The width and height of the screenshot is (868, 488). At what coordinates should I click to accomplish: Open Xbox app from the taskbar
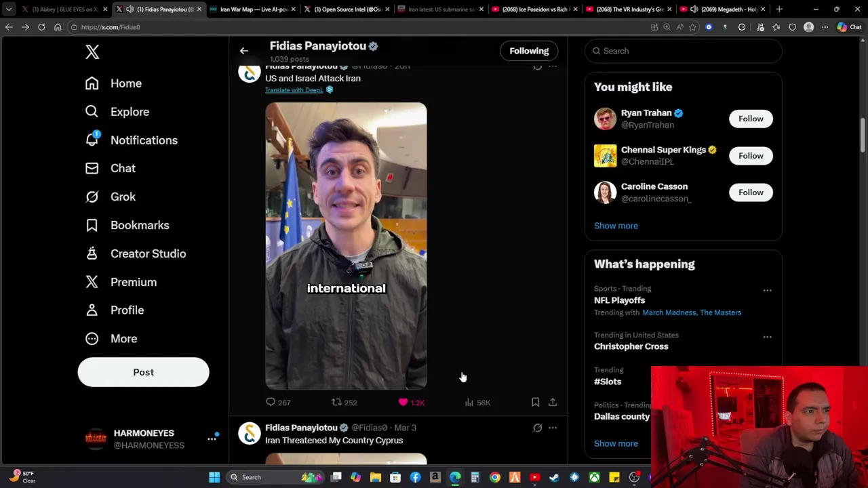point(594,477)
